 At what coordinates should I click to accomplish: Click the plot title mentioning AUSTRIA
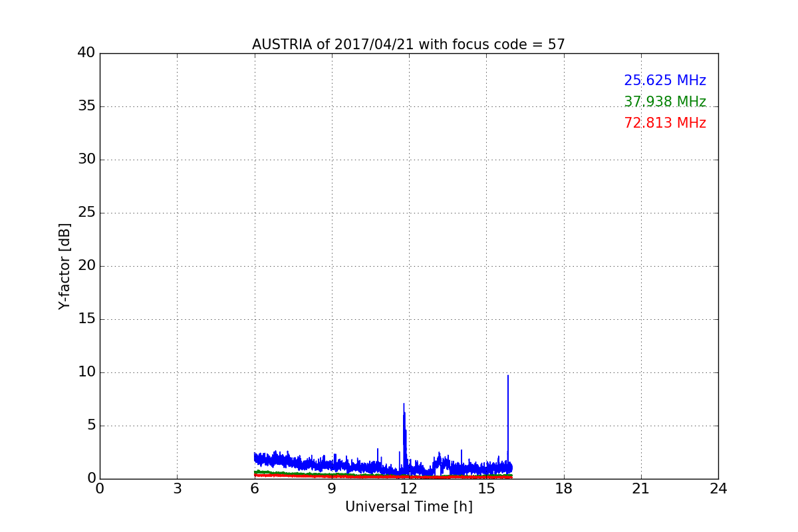[x=408, y=45]
